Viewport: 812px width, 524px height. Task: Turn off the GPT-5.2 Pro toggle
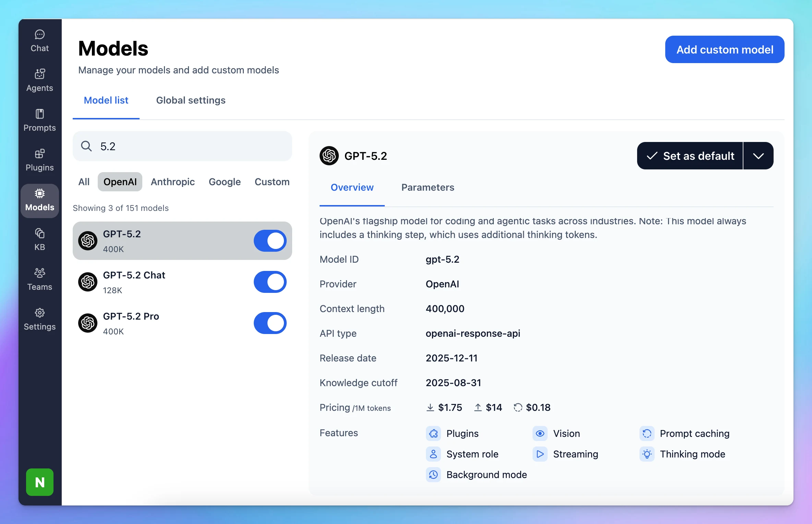pos(270,323)
